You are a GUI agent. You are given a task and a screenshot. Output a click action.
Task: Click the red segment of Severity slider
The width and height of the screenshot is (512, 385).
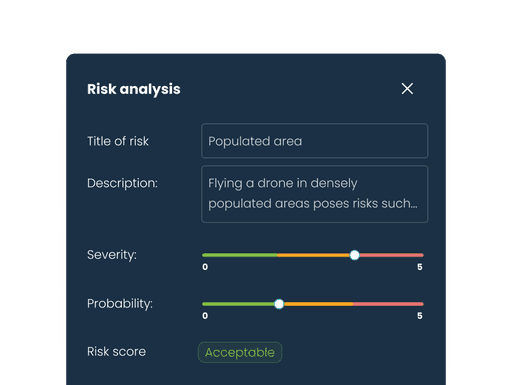click(x=392, y=255)
